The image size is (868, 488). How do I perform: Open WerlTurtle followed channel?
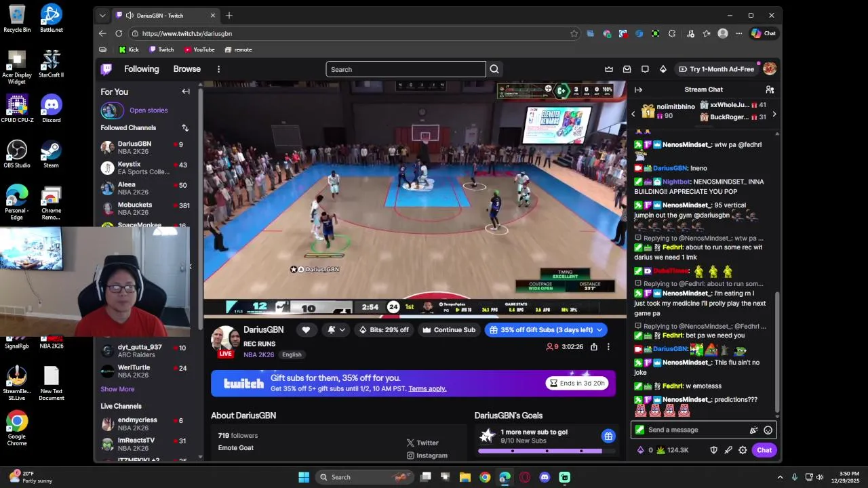point(145,371)
